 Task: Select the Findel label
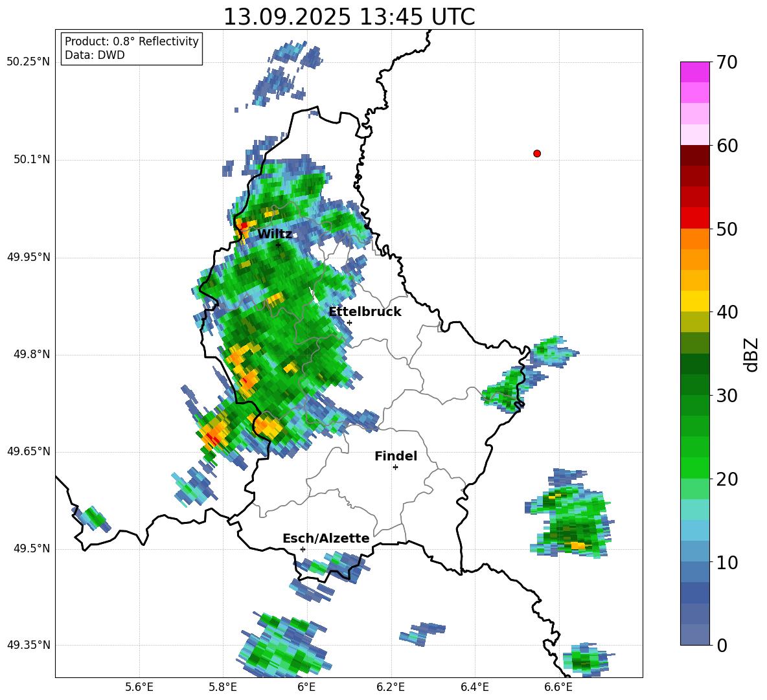point(396,456)
